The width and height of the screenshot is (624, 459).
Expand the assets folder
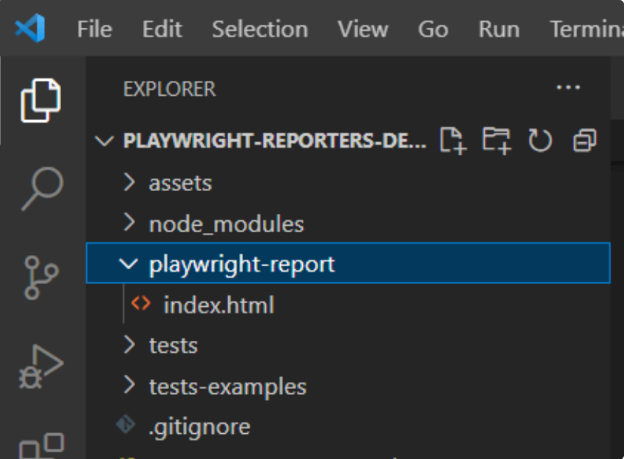(180, 183)
